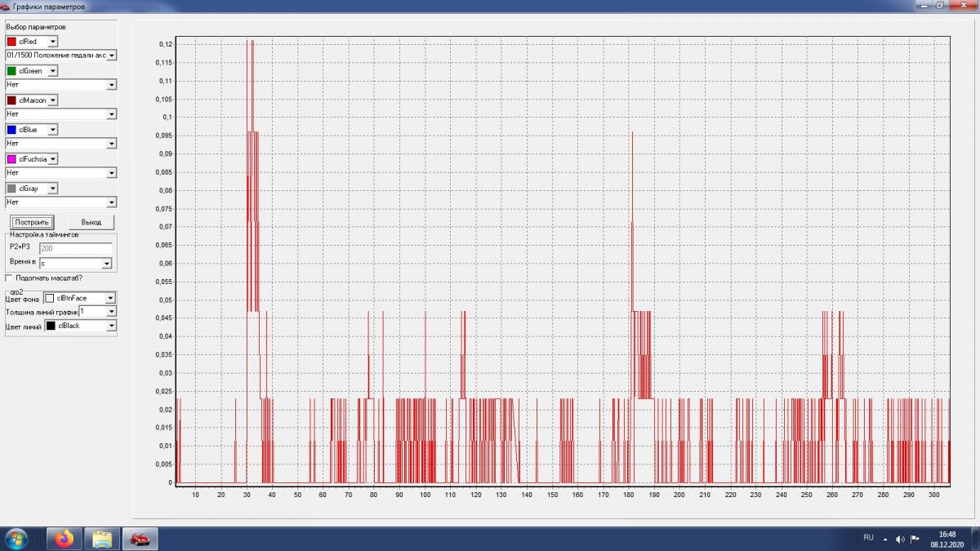Open the line thickness dropdown
Screen dimensions: 980x551
111,312
